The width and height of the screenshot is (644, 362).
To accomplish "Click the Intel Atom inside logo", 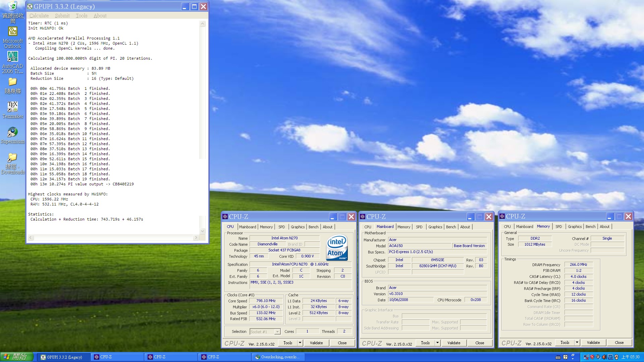I will (337, 248).
